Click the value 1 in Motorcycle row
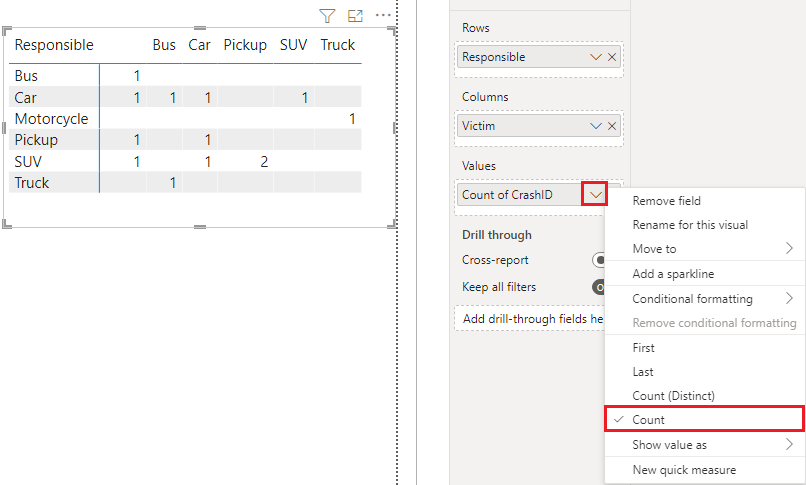The height and width of the screenshot is (485, 806). (x=352, y=119)
